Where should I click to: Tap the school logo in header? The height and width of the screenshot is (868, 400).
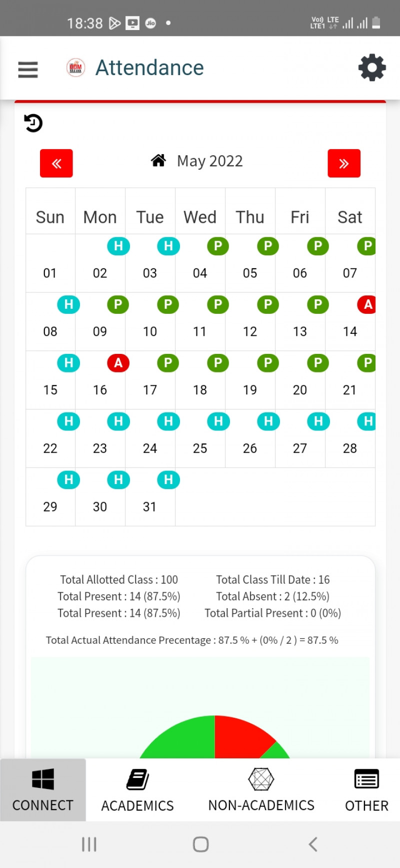tap(76, 68)
